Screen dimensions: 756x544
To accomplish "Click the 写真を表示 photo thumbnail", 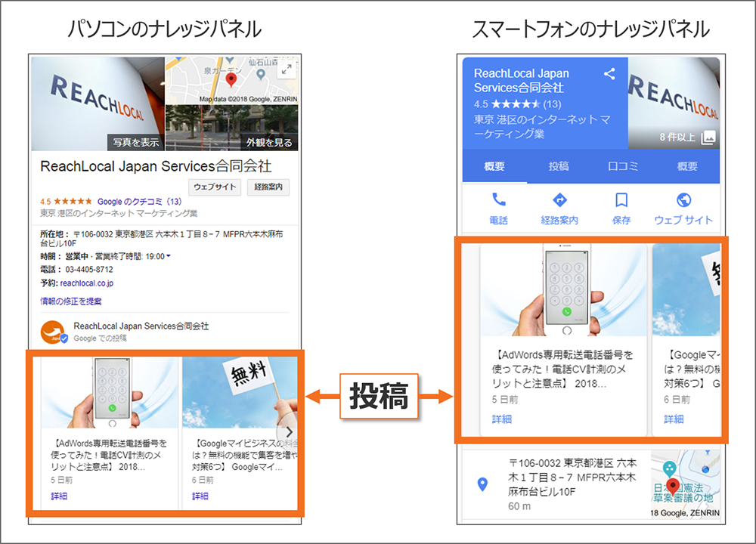I will coord(98,104).
